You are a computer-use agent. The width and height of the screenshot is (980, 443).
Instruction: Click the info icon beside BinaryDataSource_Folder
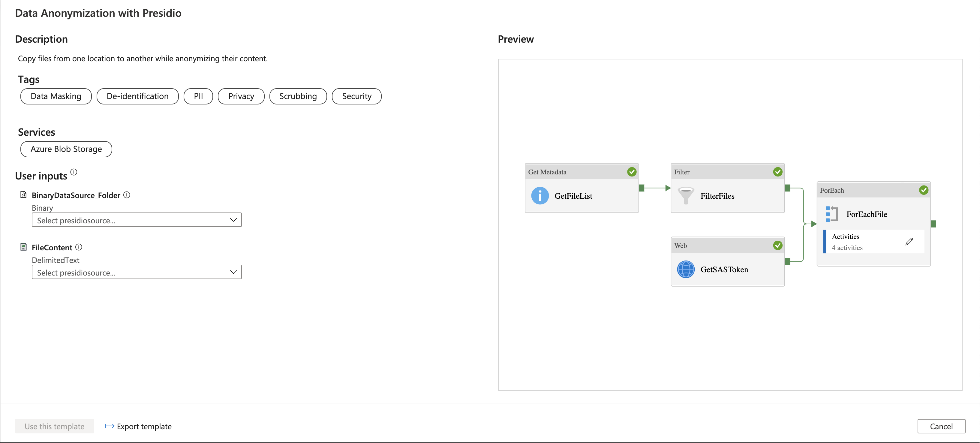[x=127, y=195]
